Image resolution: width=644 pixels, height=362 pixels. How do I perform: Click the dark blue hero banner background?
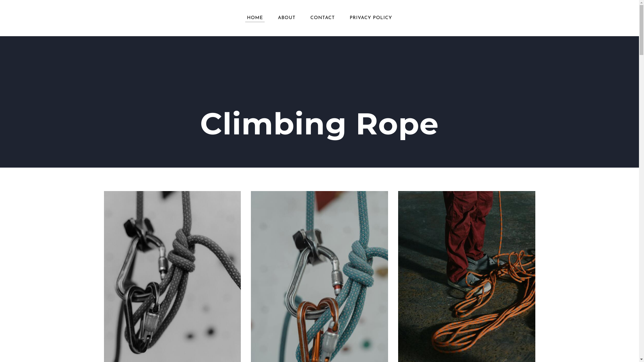click(x=319, y=67)
